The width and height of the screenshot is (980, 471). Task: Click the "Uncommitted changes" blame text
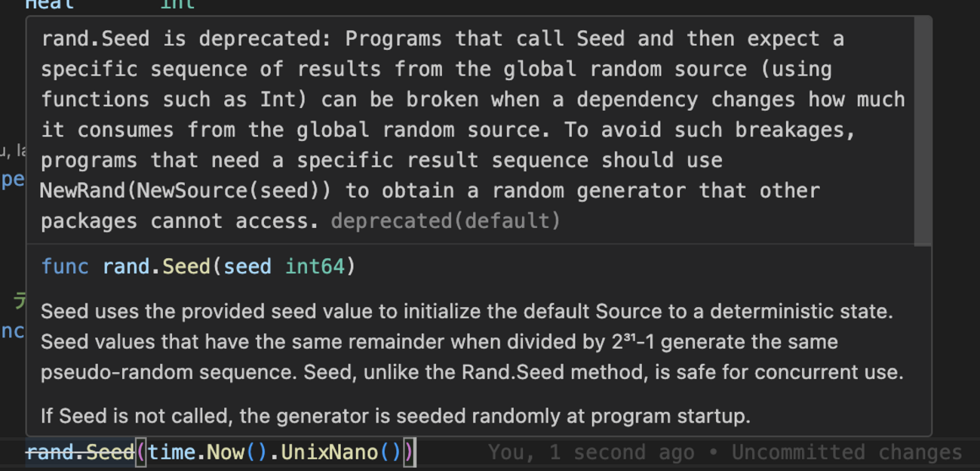pos(846,452)
